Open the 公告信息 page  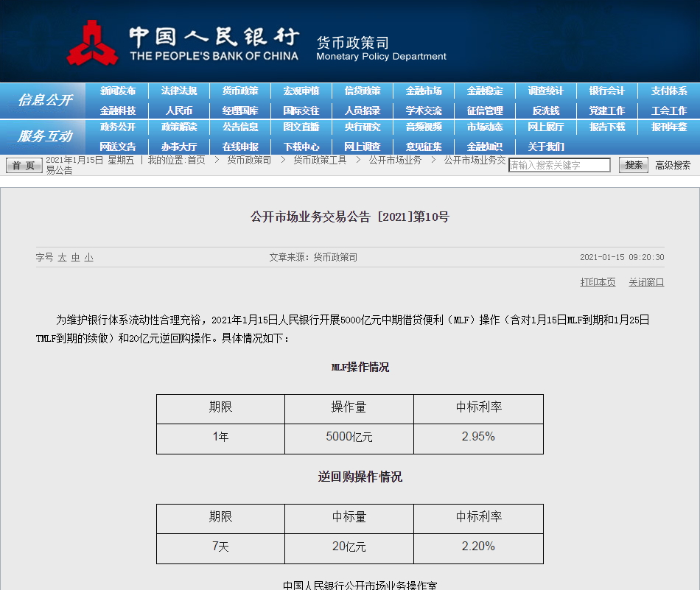(x=240, y=127)
